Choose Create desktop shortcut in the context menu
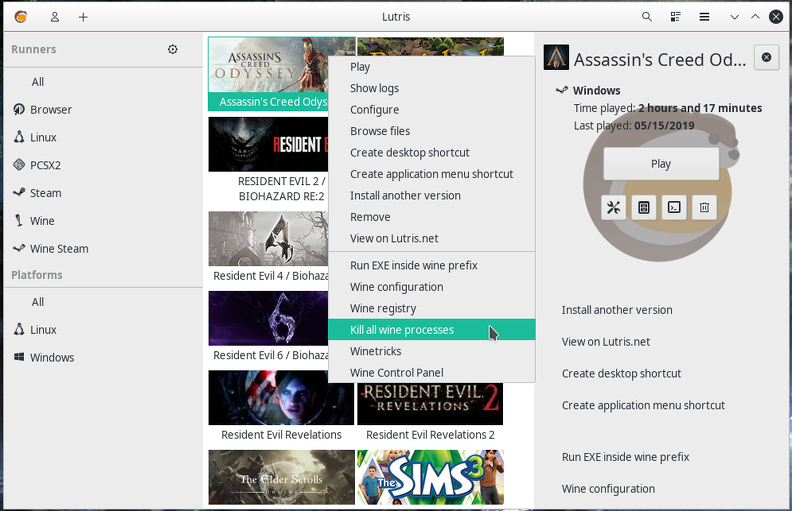 click(x=431, y=152)
